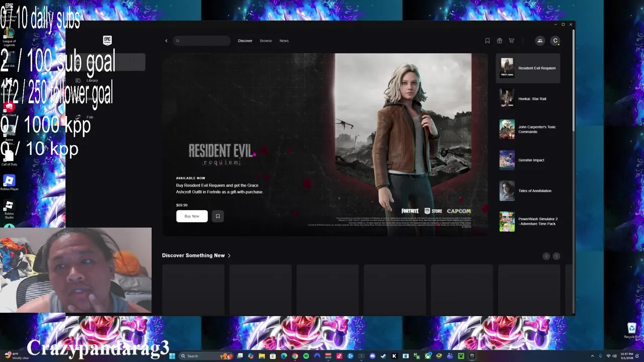This screenshot has height=362, width=644.
Task: Open the News tab
Action: coord(284,41)
